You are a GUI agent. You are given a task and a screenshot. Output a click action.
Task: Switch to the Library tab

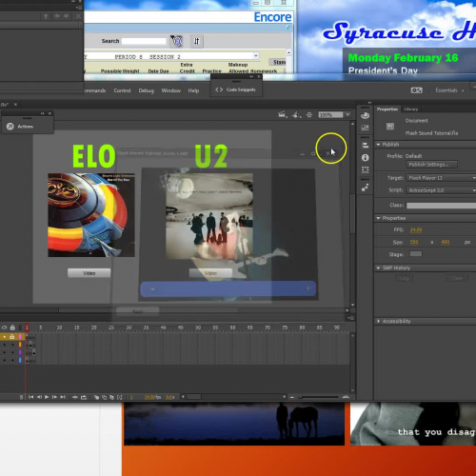411,109
